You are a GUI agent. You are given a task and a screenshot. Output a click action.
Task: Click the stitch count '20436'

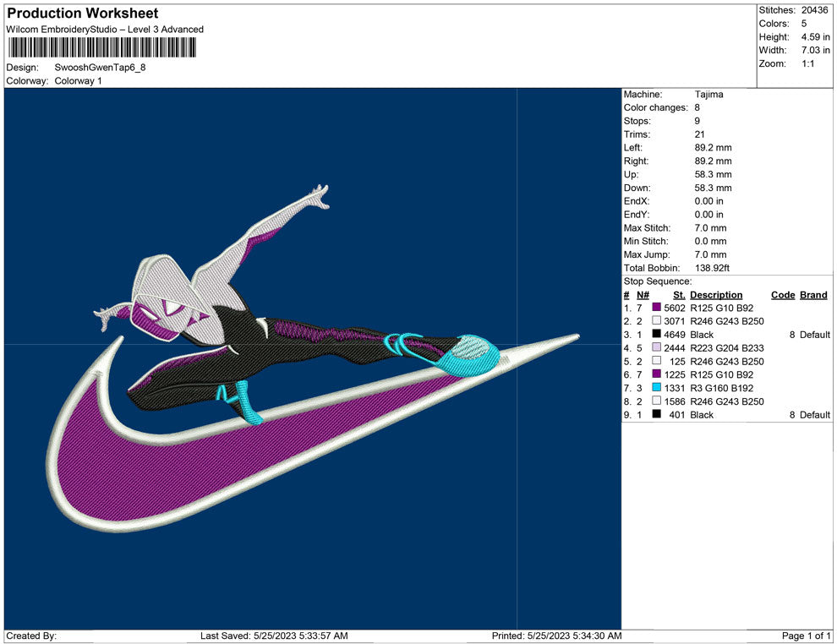click(x=814, y=10)
